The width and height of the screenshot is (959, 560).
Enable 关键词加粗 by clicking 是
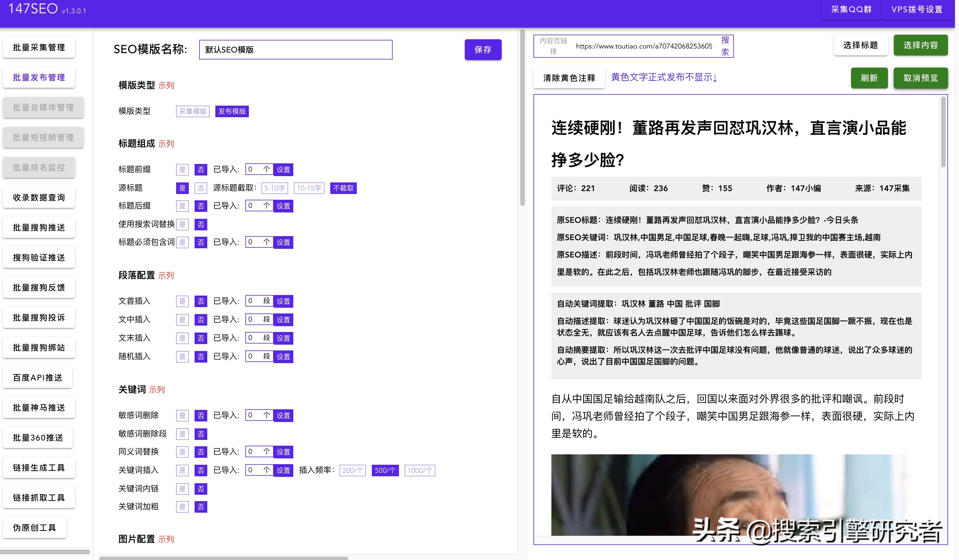pyautogui.click(x=182, y=507)
